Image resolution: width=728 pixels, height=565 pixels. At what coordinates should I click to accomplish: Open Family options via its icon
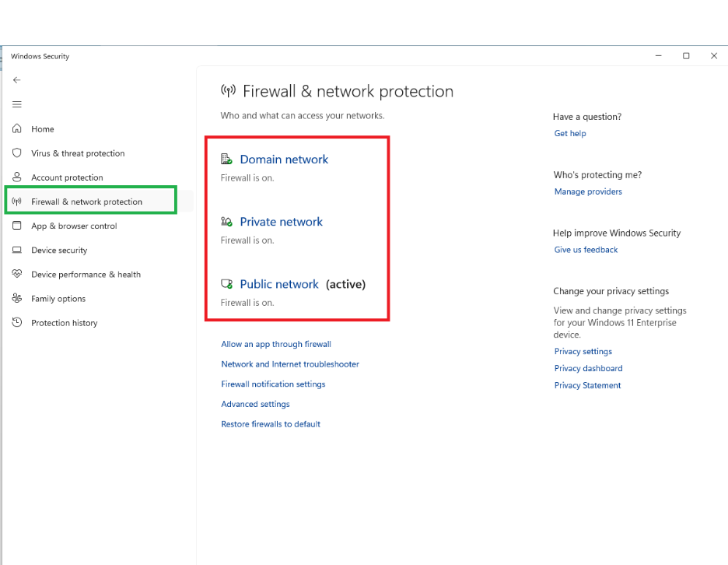point(17,298)
